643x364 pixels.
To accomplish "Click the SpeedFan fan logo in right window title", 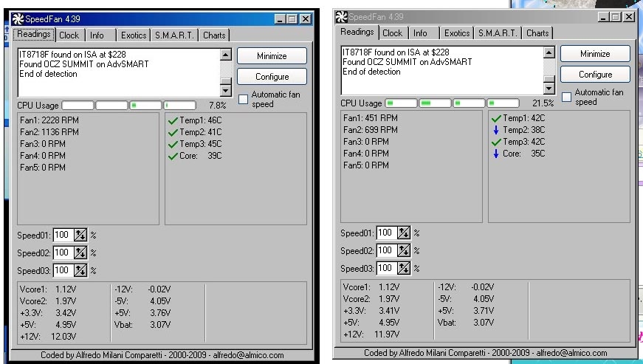I will pos(341,17).
